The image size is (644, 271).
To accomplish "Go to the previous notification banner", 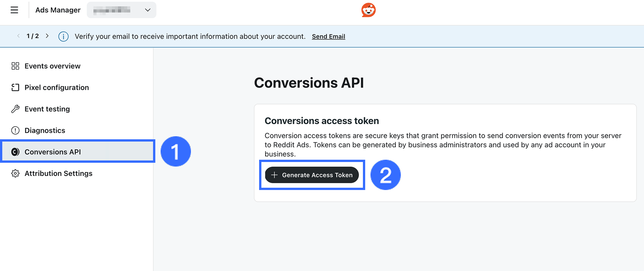I will tap(18, 36).
